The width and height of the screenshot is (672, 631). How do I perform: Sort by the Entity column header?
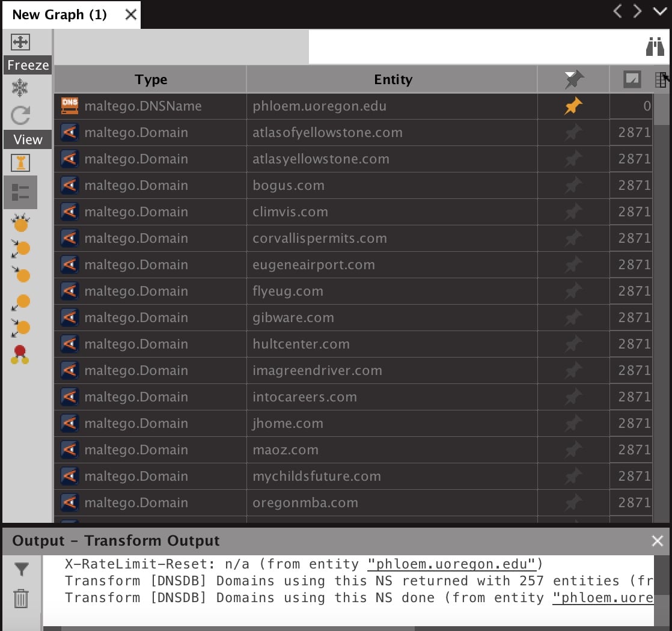point(392,79)
